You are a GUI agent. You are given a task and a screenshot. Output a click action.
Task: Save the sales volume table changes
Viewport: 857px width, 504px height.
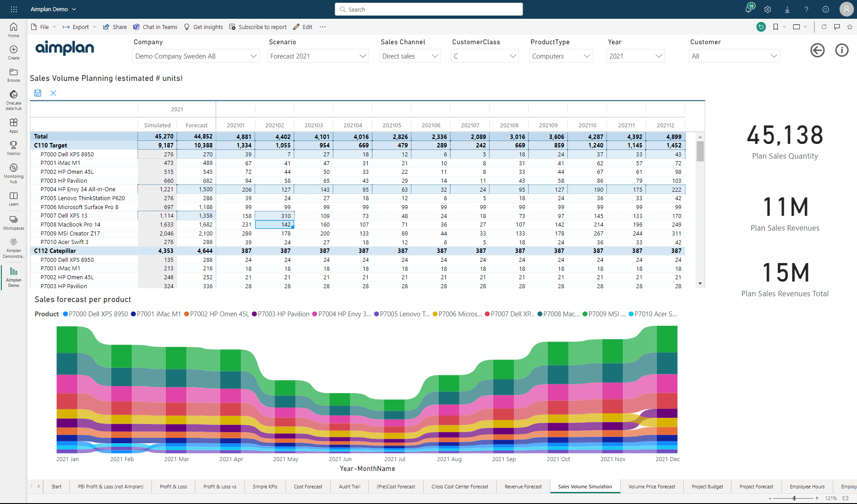click(38, 93)
